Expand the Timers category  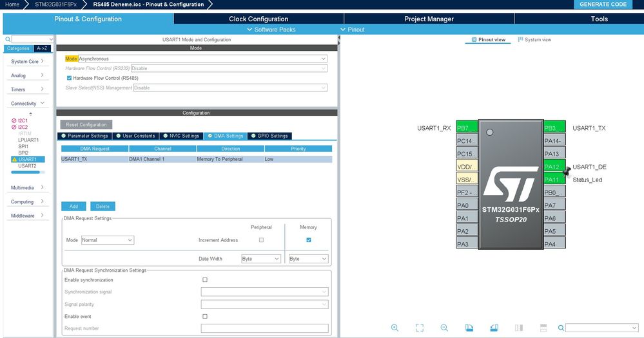click(28, 89)
